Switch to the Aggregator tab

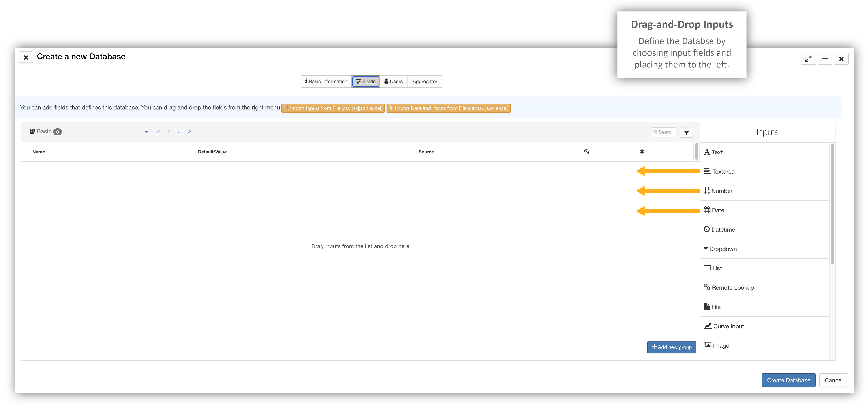click(425, 82)
